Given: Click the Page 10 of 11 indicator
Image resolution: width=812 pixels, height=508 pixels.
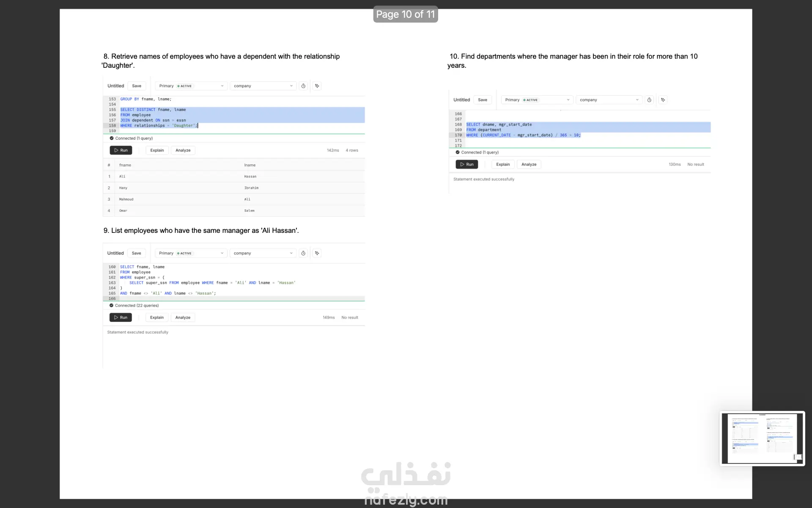Looking at the screenshot, I should (405, 14).
